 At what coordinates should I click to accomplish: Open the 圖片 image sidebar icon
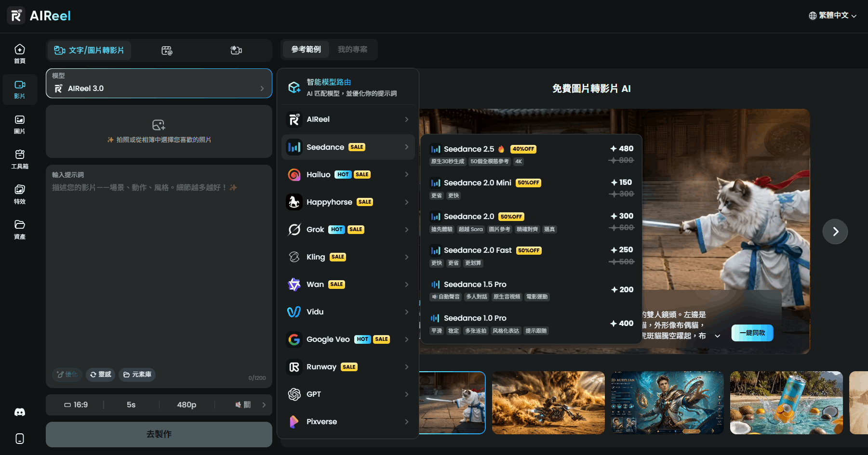click(x=20, y=125)
